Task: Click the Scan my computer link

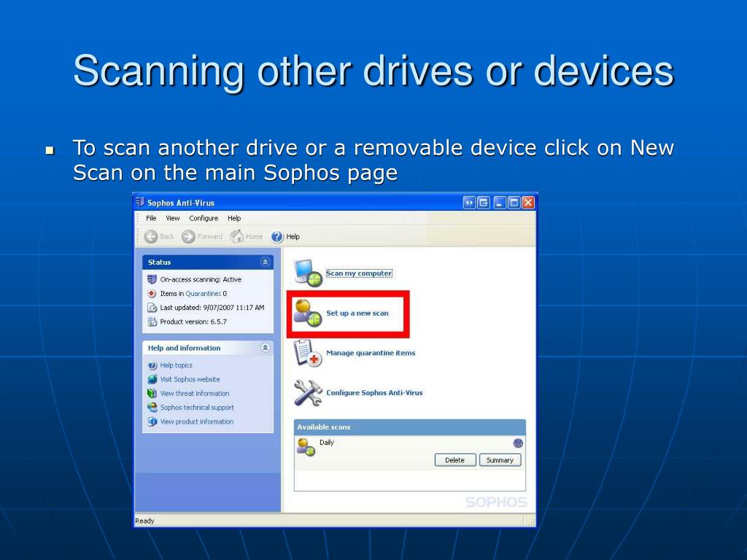Action: 359,273
